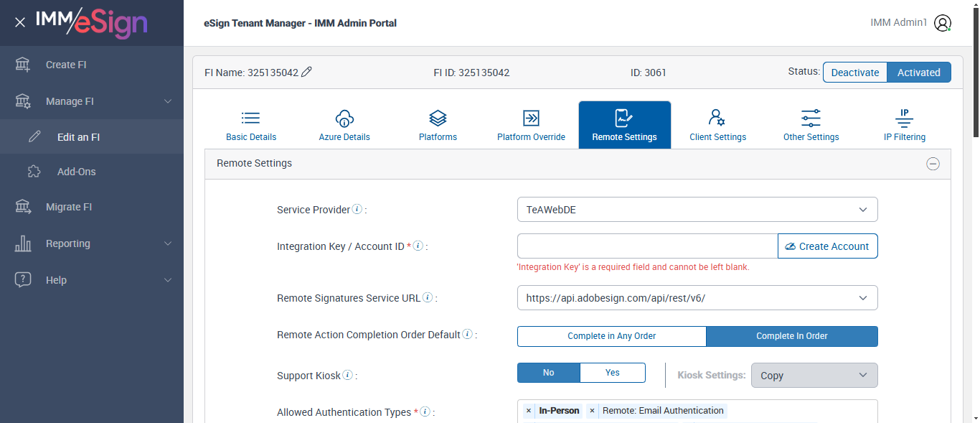Close the sidebar with the X icon

click(x=20, y=22)
